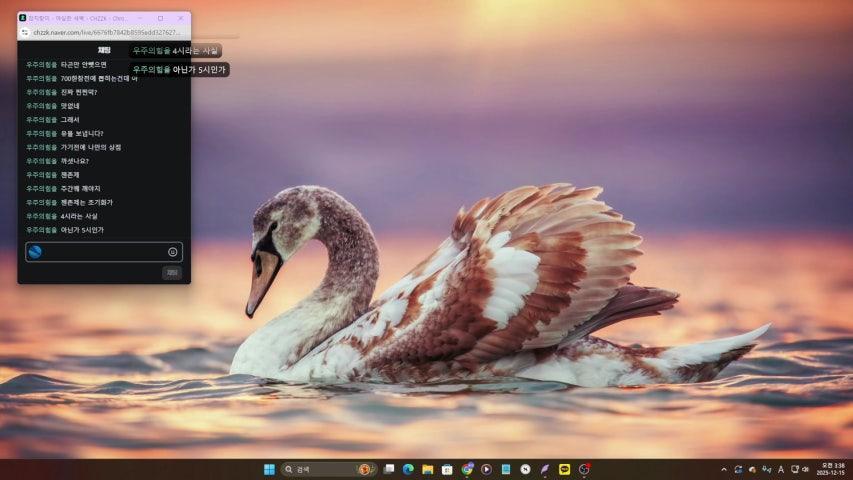Click username on '4시라는 사실' chat message

click(x=41, y=216)
